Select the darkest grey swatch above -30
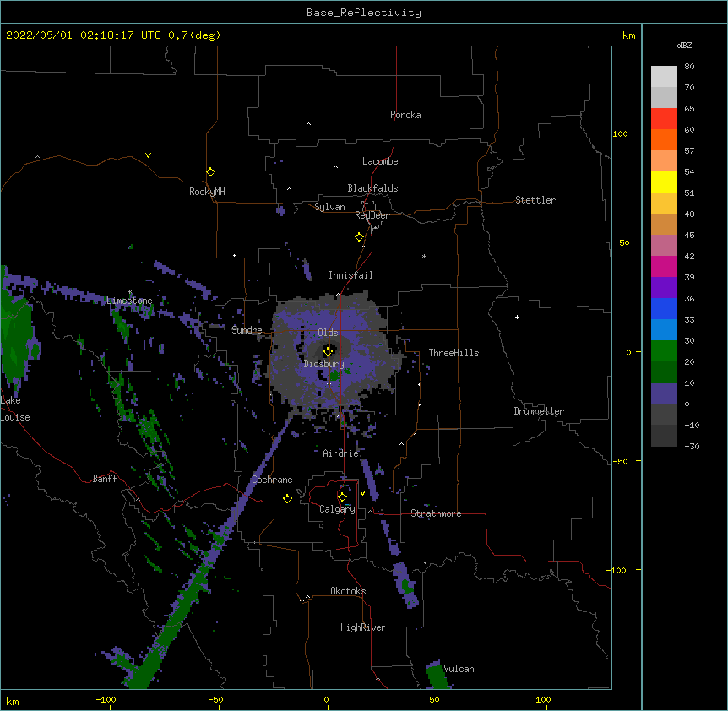Viewport: 728px width, 711px height. (x=664, y=436)
